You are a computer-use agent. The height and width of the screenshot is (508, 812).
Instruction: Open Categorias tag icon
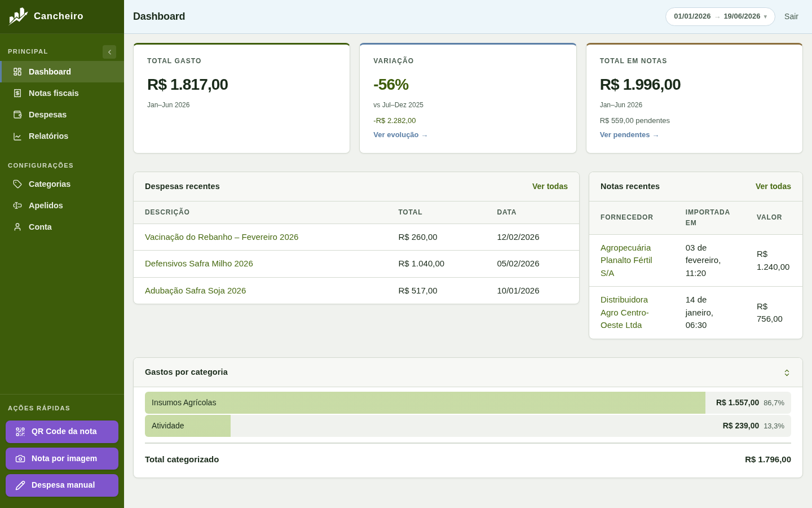point(17,184)
